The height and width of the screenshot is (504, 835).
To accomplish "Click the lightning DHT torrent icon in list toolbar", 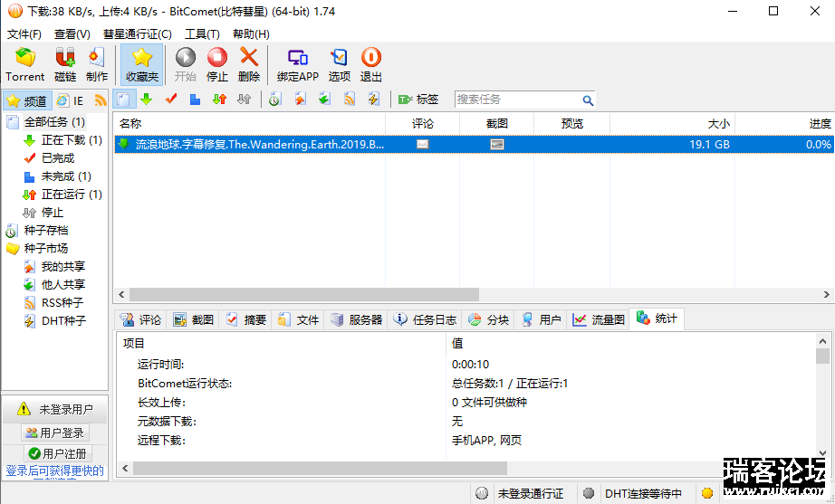I will point(373,99).
